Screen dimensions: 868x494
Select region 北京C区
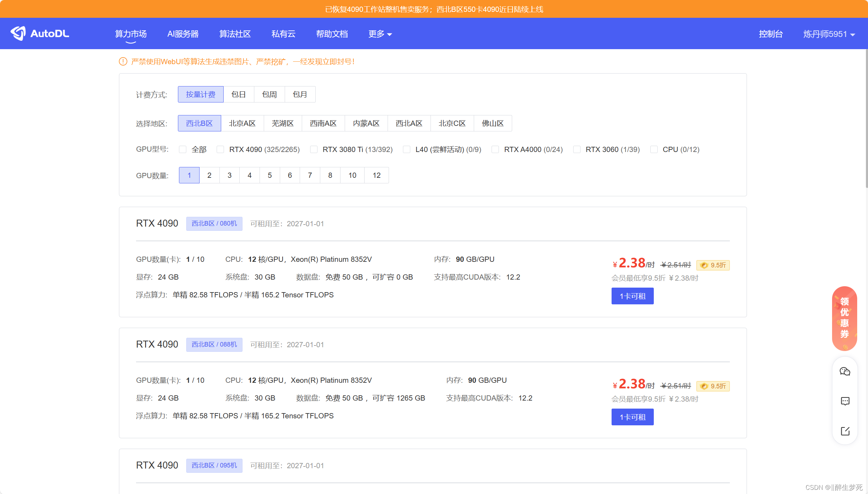pyautogui.click(x=452, y=123)
